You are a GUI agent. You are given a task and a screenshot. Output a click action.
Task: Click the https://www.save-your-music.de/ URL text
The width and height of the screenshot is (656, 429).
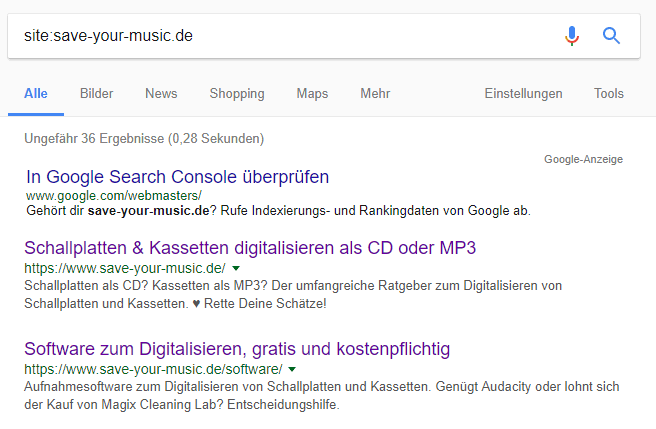pyautogui.click(x=125, y=268)
